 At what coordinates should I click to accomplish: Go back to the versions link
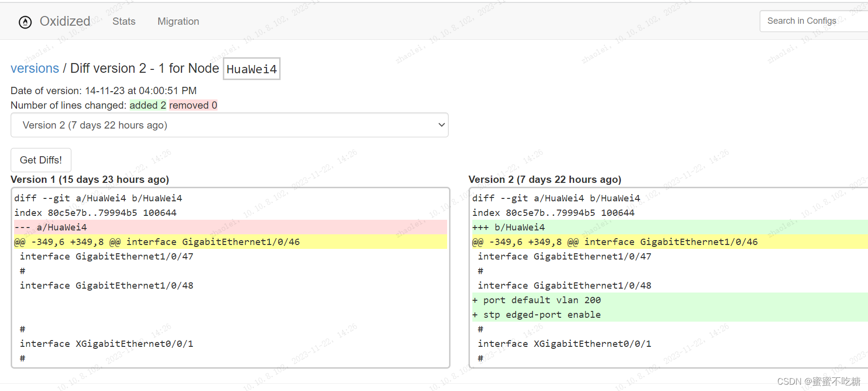(x=35, y=68)
